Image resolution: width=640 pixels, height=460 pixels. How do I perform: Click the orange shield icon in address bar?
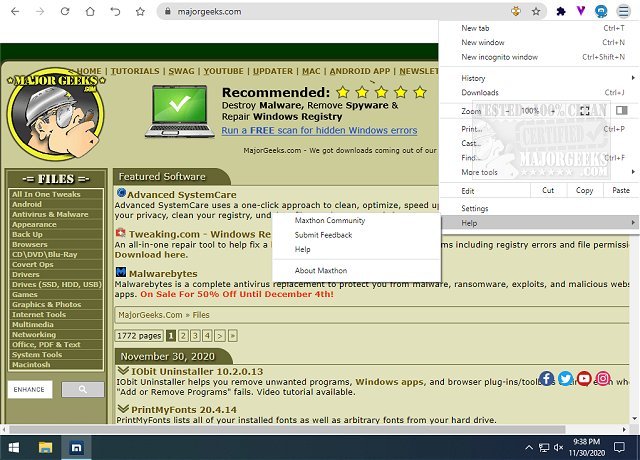coord(516,11)
